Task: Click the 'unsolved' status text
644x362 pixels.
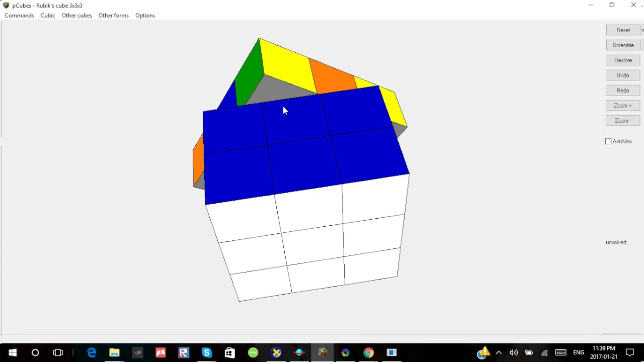Action: click(616, 242)
